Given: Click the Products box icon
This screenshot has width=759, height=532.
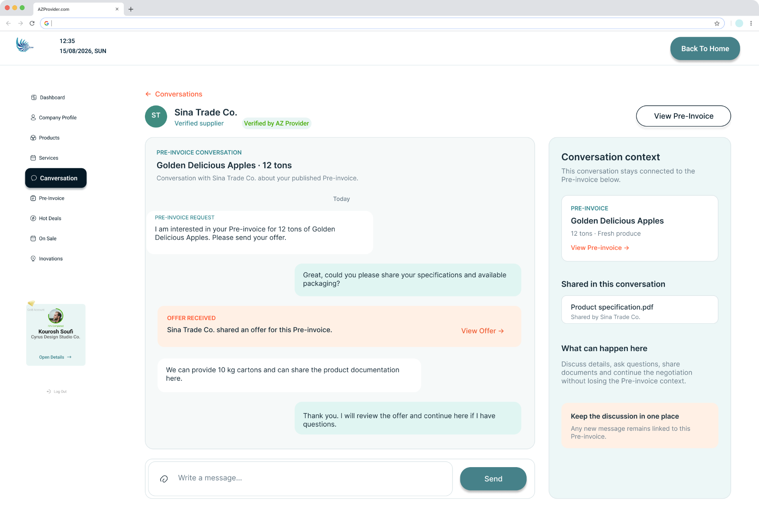Looking at the screenshot, I should point(33,138).
